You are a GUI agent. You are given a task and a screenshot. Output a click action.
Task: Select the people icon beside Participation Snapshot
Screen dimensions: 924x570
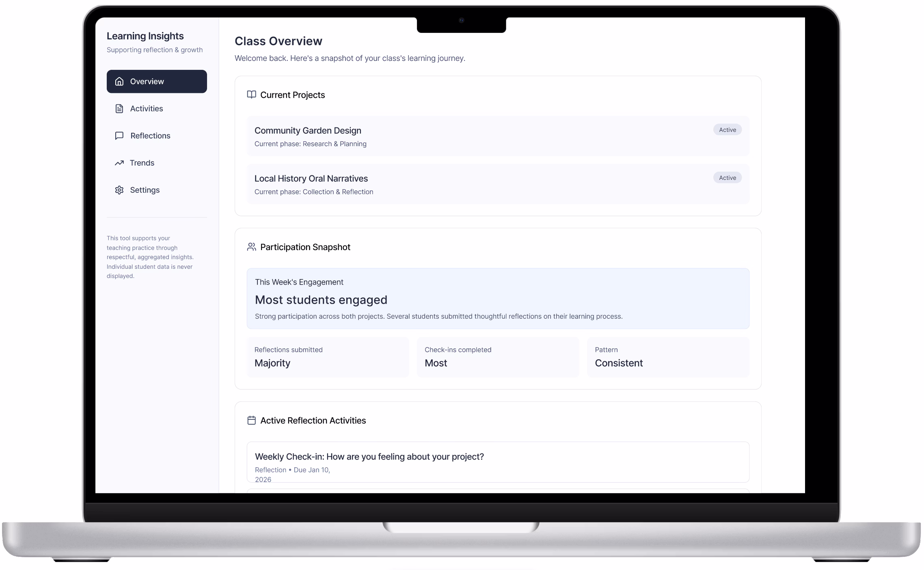[251, 246]
